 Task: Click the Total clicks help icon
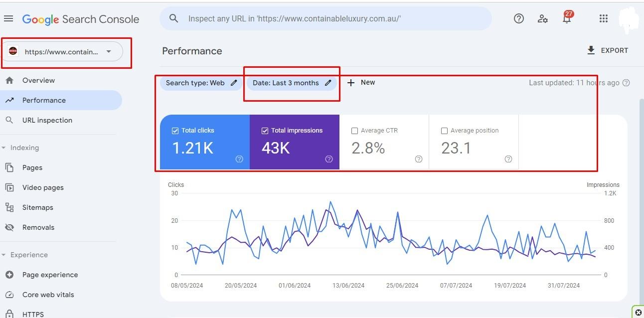point(239,159)
